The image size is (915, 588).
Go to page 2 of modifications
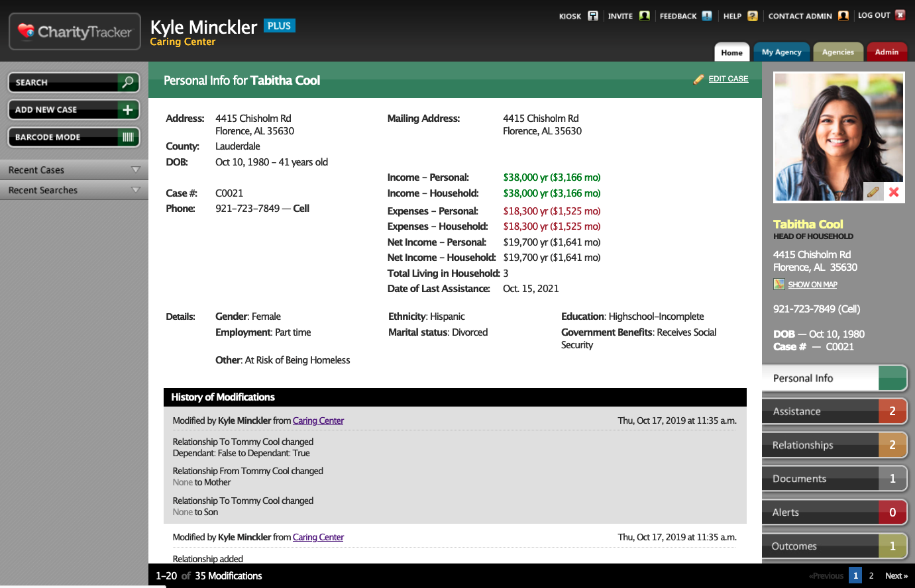pyautogui.click(x=871, y=575)
